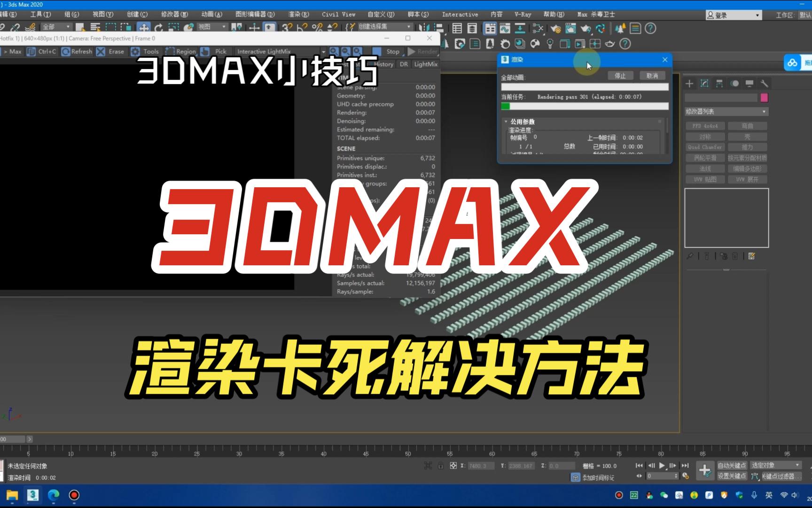Switch to the Create panel plus icon
This screenshot has width=812, height=508.
coord(689,84)
